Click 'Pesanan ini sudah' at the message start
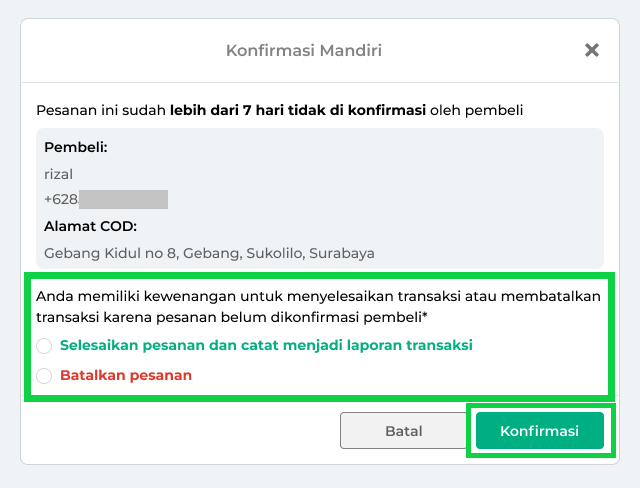 click(100, 110)
